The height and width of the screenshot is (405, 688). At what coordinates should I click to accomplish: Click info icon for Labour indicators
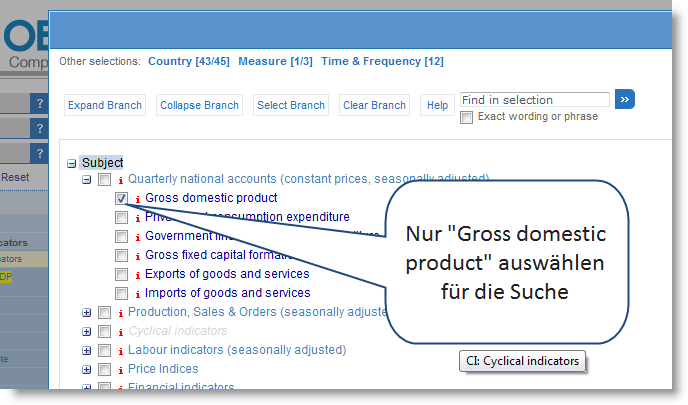point(121,350)
